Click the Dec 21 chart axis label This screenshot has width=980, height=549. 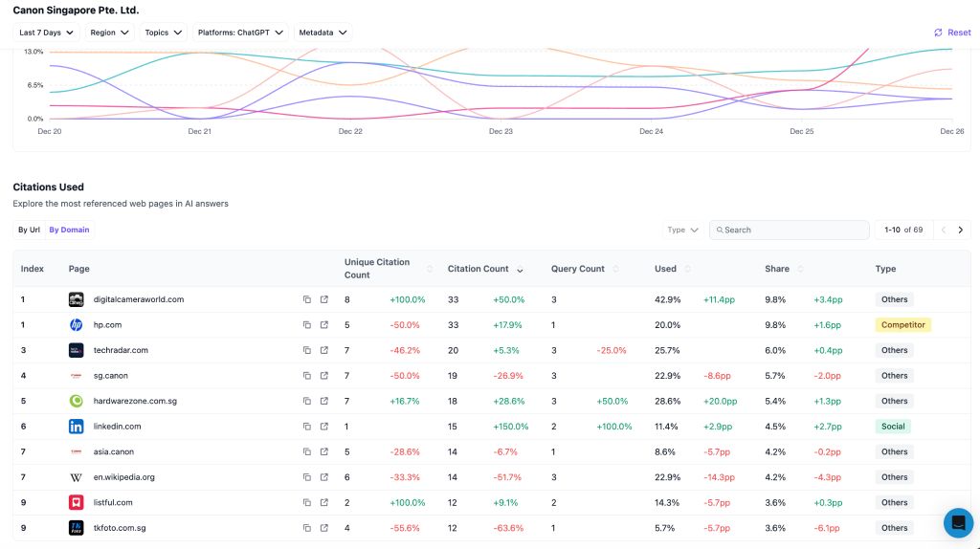(199, 131)
